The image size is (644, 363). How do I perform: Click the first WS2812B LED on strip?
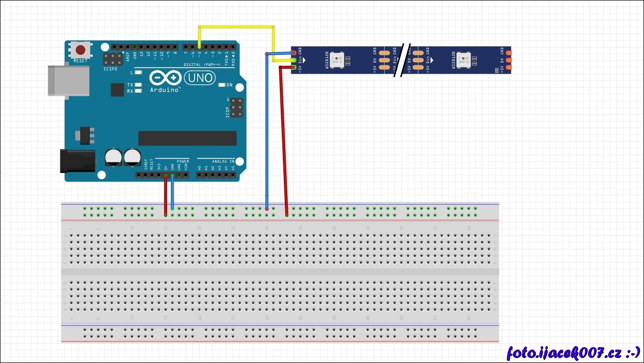pyautogui.click(x=338, y=60)
